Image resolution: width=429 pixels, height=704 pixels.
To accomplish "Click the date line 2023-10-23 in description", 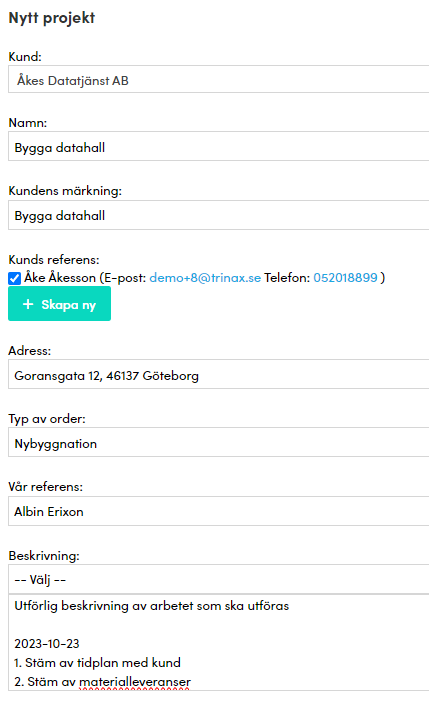I will point(47,644).
